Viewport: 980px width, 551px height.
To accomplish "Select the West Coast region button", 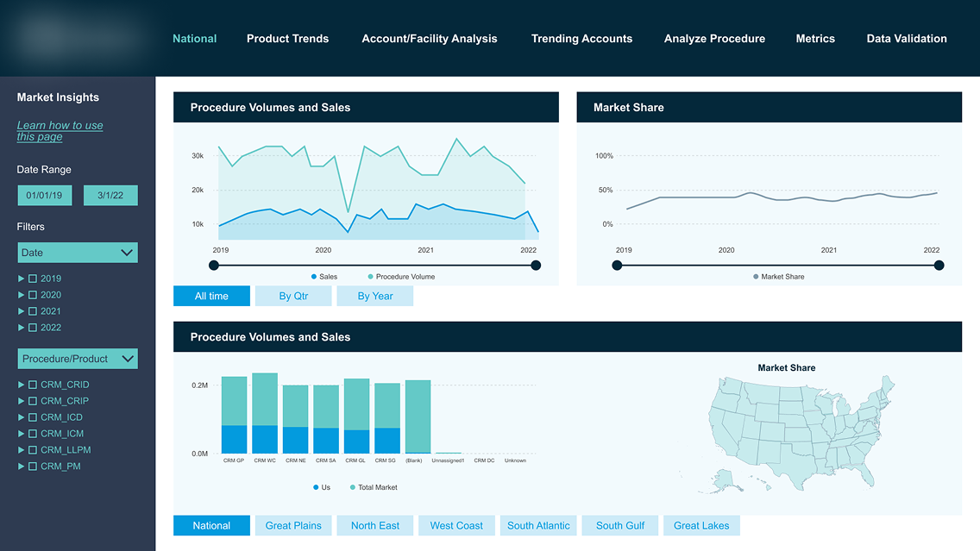I will pos(456,525).
